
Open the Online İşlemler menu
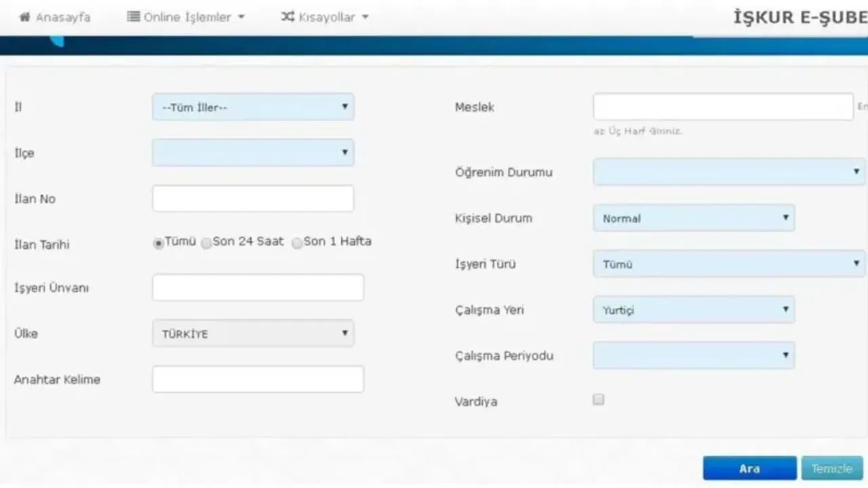[186, 18]
